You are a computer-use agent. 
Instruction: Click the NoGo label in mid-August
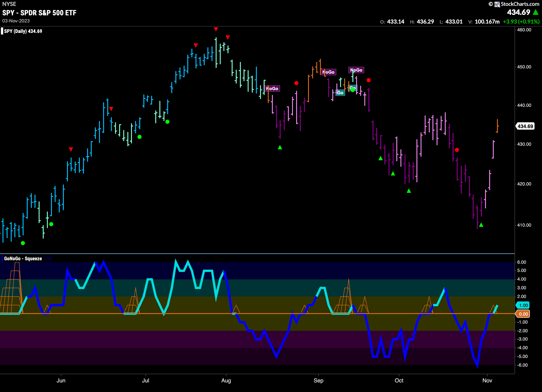(x=272, y=89)
